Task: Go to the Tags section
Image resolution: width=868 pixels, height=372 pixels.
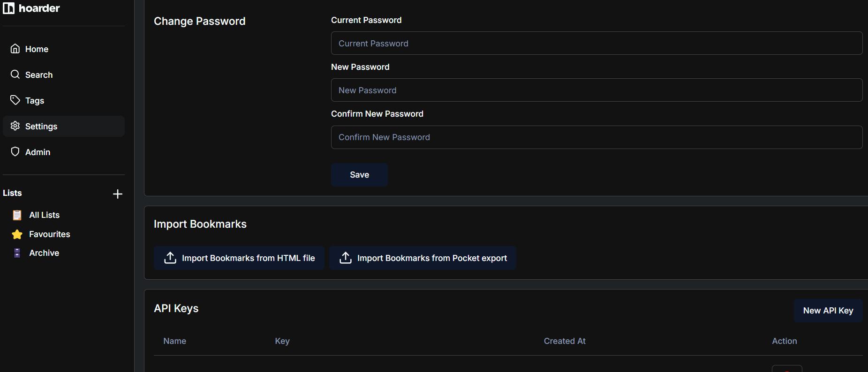Action: pyautogui.click(x=35, y=101)
